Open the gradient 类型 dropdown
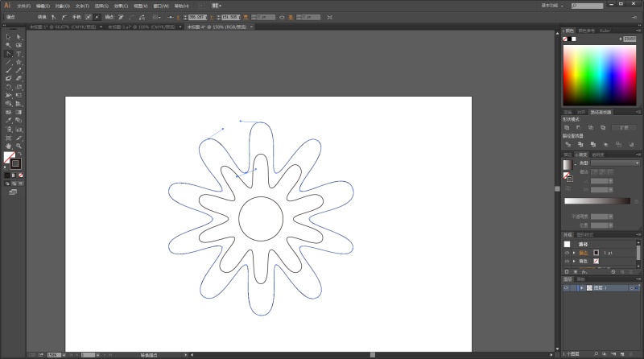This screenshot has width=644, height=359. [x=614, y=163]
